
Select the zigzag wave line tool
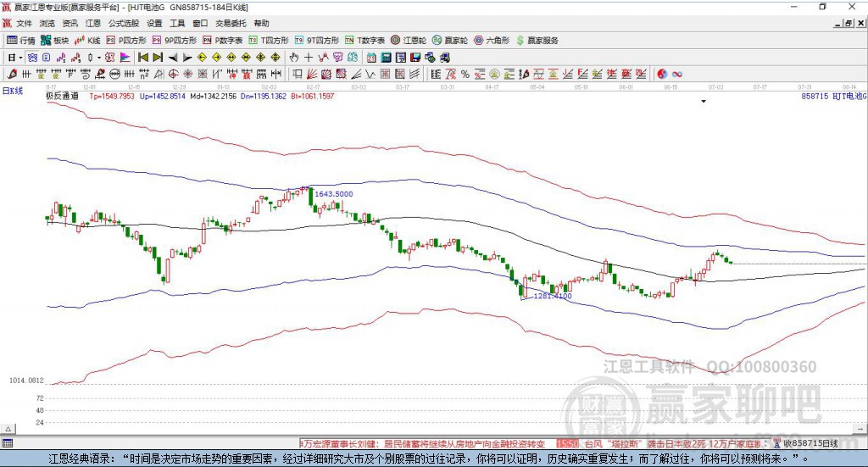point(370,74)
